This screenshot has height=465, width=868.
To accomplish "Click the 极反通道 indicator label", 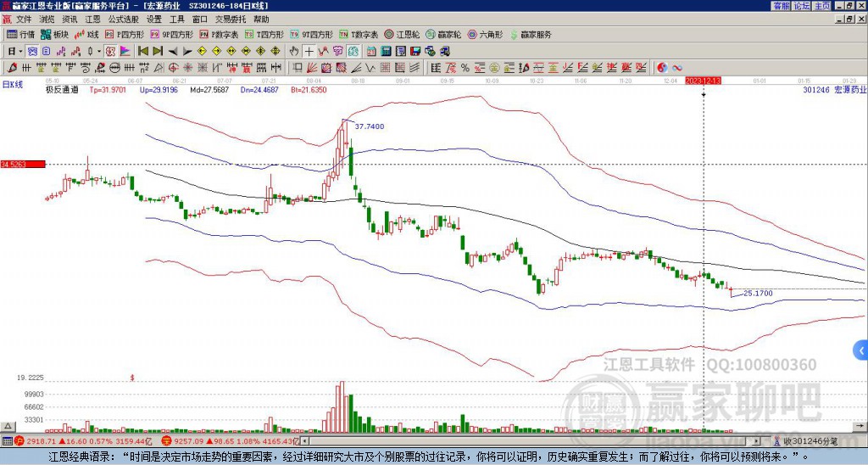I will click(62, 90).
